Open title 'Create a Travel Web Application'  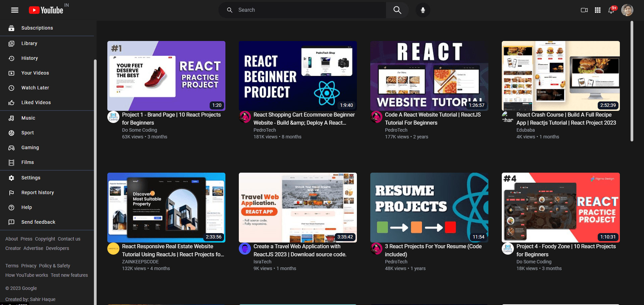[300, 250]
